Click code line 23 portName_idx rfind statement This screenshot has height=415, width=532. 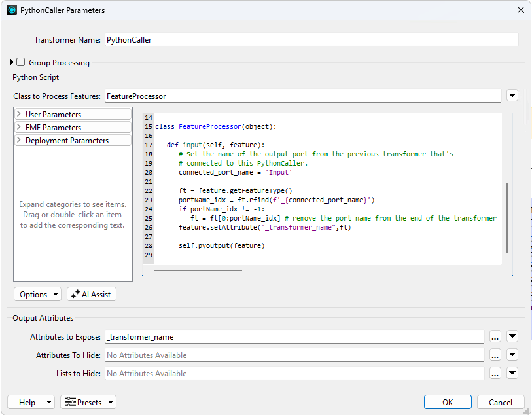click(277, 200)
